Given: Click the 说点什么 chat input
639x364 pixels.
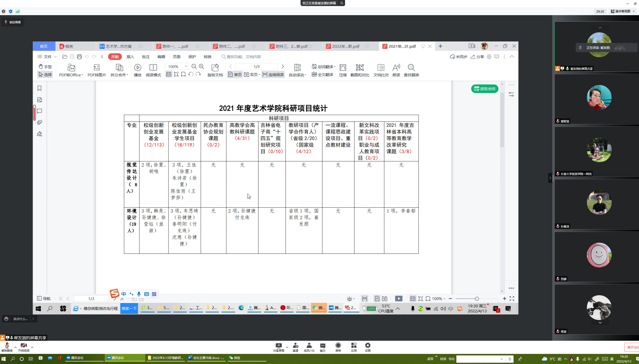Looking at the screenshot, I should pyautogui.click(x=20, y=319).
